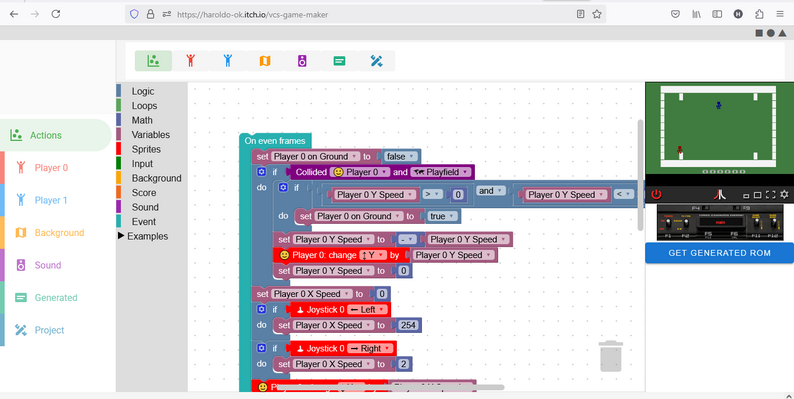
Task: Open the Generated code icon in the top toolbar
Action: (339, 61)
